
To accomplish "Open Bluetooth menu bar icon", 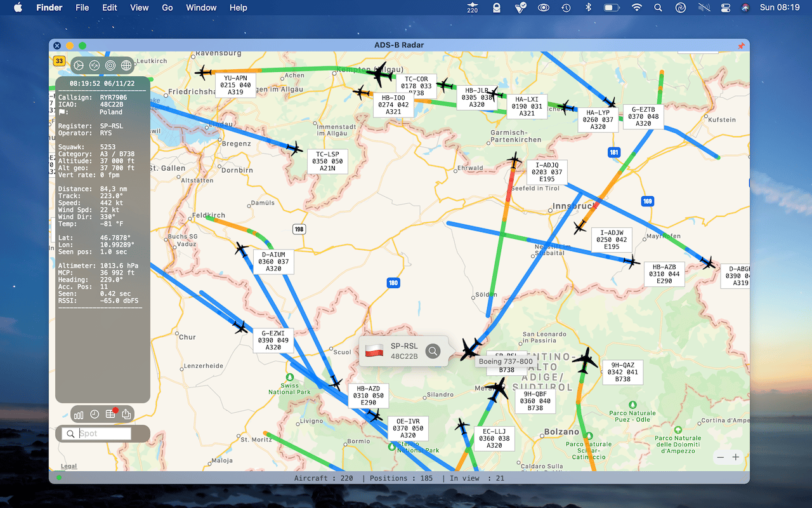I will click(x=588, y=8).
